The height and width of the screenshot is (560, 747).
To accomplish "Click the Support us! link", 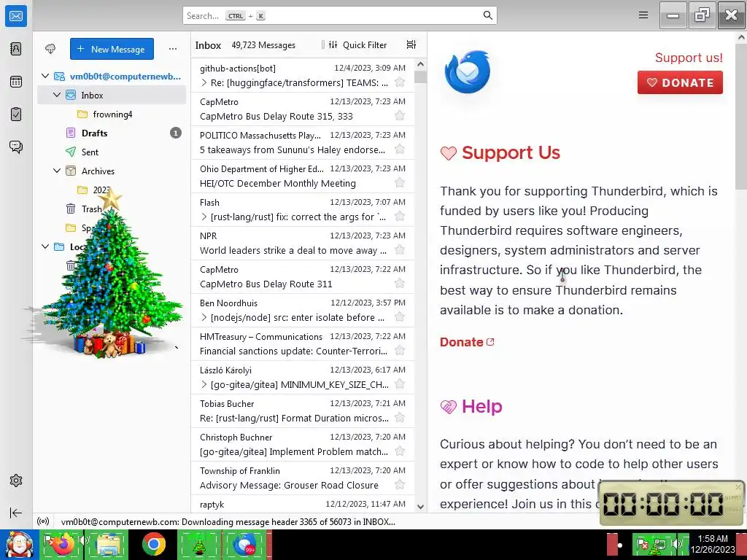I will [x=689, y=58].
